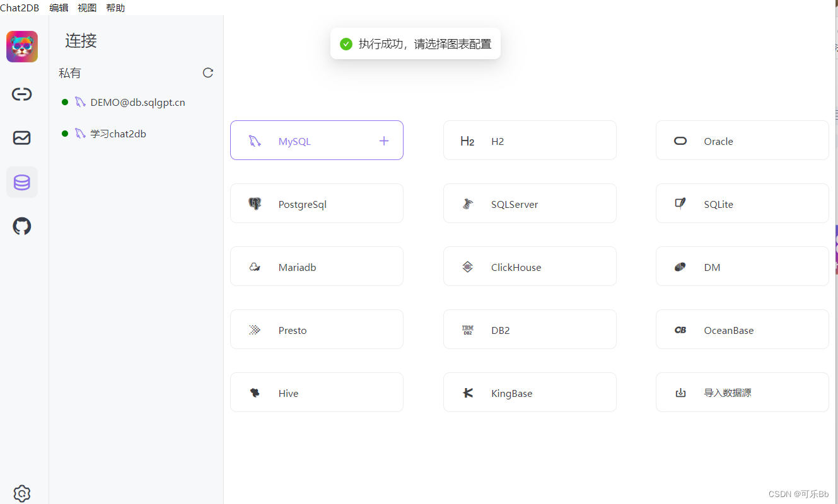
Task: Open the GitHub icon in sidebar
Action: point(22,226)
